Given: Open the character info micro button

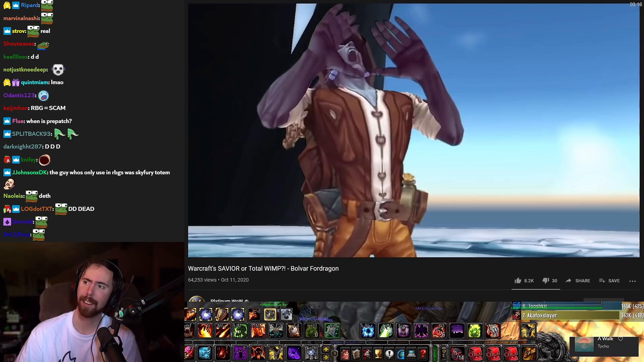Looking at the screenshot, I should 345,353.
